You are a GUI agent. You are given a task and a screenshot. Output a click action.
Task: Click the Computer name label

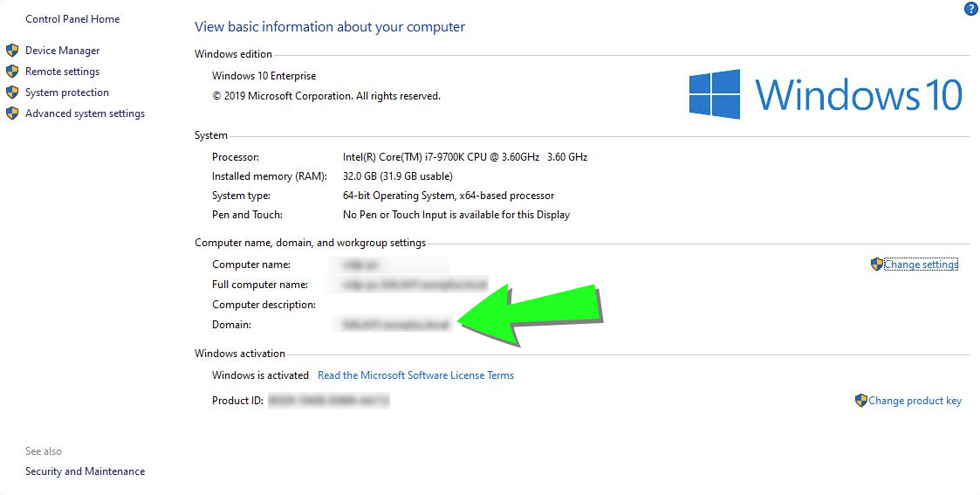pos(251,265)
